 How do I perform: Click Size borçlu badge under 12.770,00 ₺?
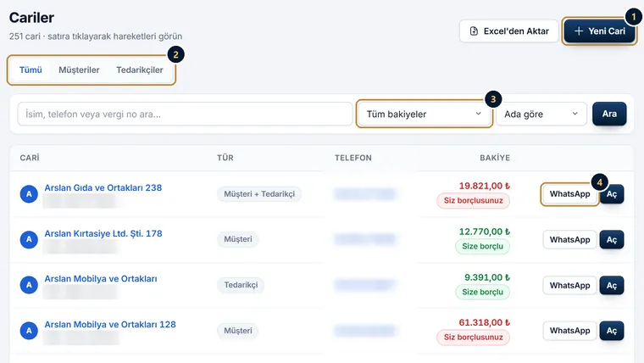pos(483,246)
